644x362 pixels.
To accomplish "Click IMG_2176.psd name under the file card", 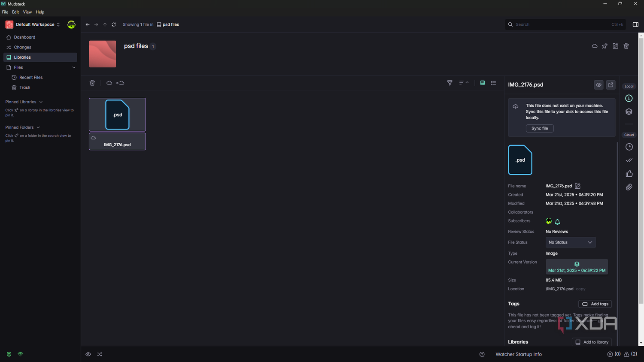I will tap(117, 145).
